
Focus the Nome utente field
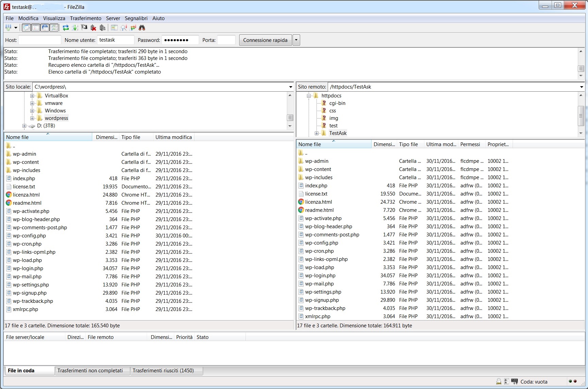point(116,40)
